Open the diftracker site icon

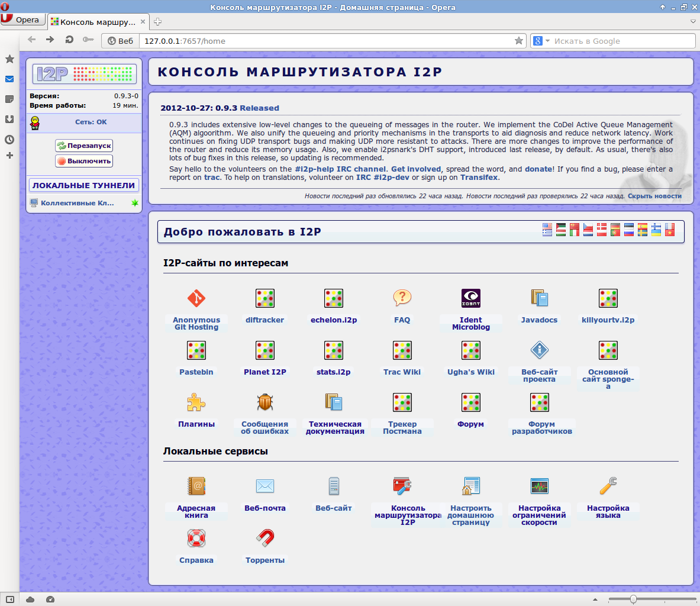264,298
